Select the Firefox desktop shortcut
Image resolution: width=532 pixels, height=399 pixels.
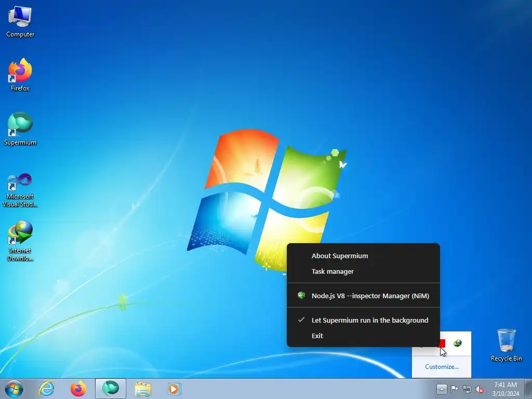click(x=20, y=75)
